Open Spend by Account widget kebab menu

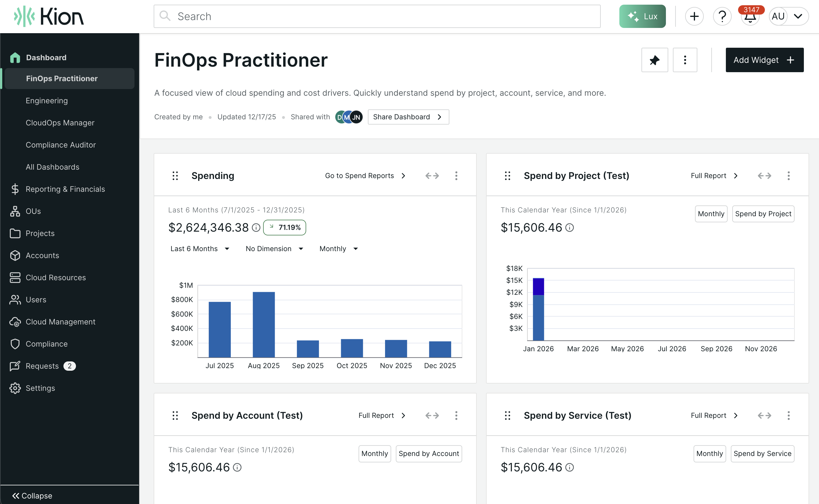click(456, 415)
